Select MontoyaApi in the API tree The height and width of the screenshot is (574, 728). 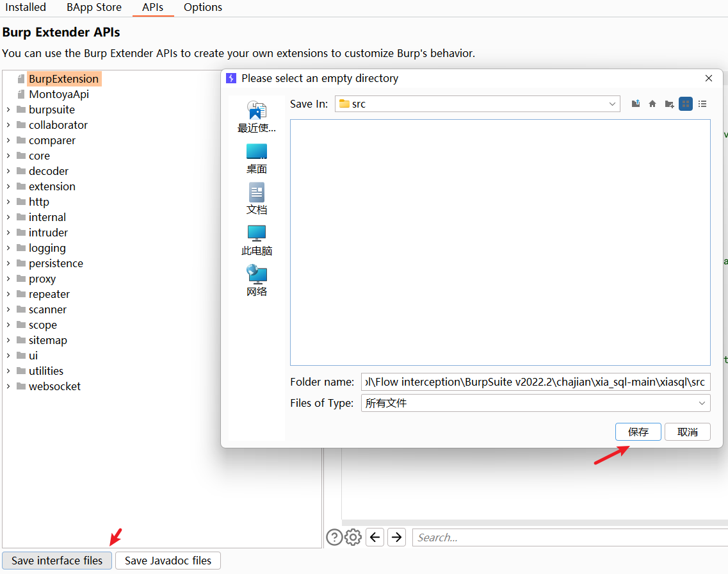click(x=58, y=94)
